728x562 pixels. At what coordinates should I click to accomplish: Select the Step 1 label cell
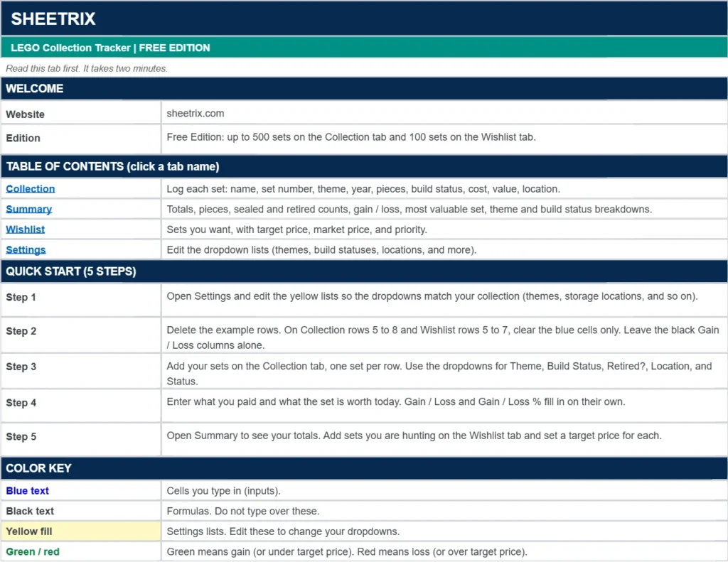point(81,300)
